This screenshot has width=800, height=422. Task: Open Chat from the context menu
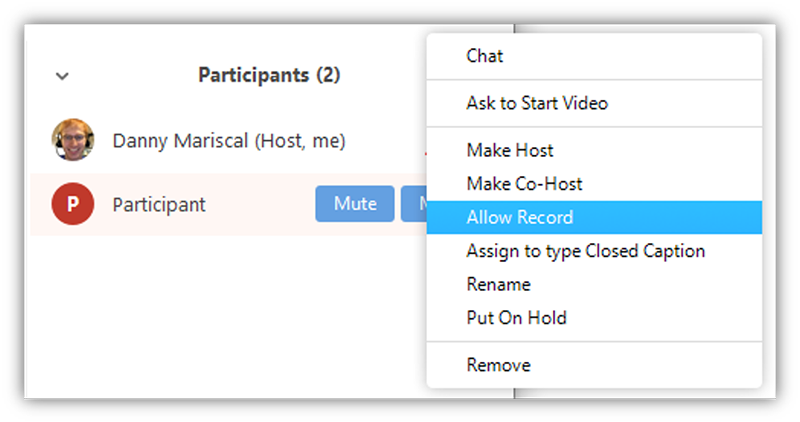coord(485,56)
